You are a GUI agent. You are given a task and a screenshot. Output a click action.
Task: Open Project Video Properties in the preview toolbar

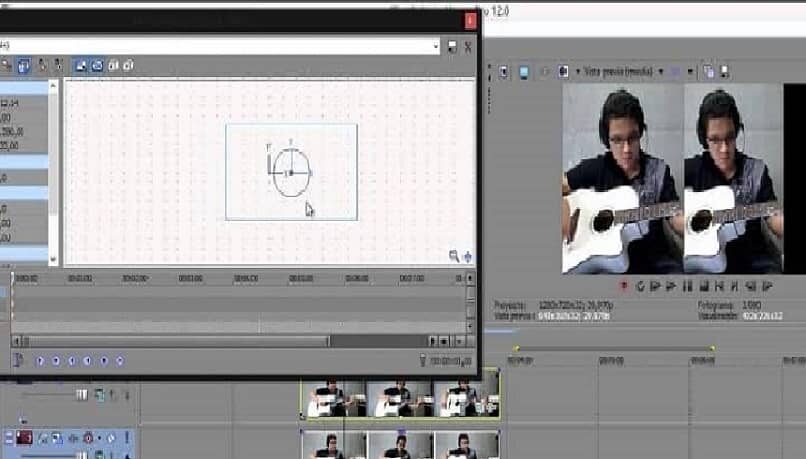pyautogui.click(x=504, y=72)
